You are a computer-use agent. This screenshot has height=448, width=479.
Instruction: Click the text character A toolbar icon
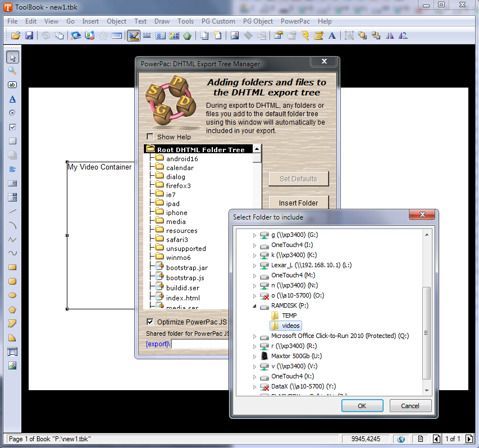click(332, 36)
